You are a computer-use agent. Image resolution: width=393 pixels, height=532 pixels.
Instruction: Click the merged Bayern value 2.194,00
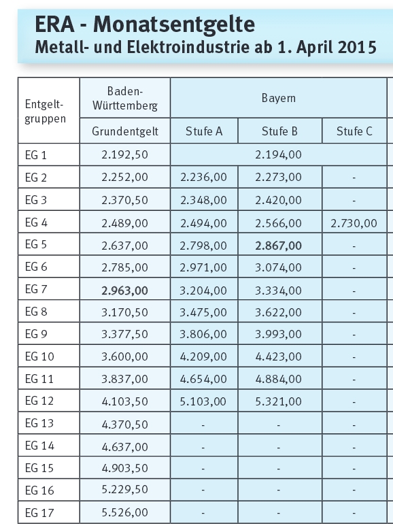(278, 154)
